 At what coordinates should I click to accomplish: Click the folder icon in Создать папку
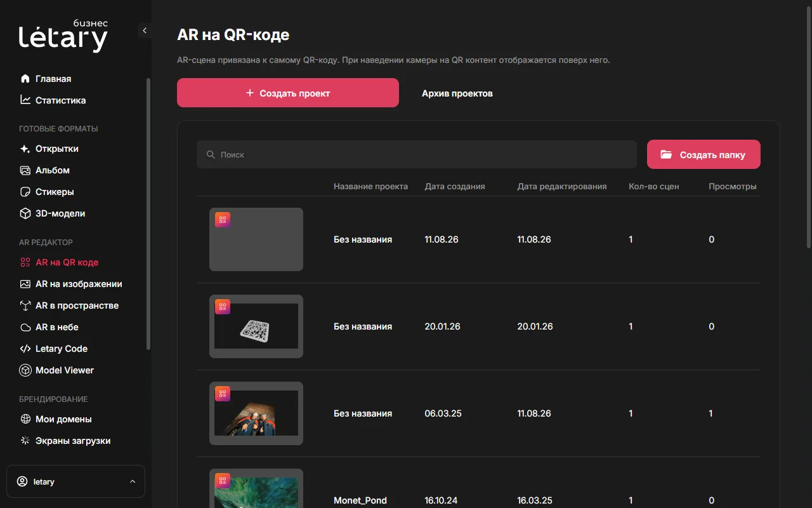pos(666,154)
